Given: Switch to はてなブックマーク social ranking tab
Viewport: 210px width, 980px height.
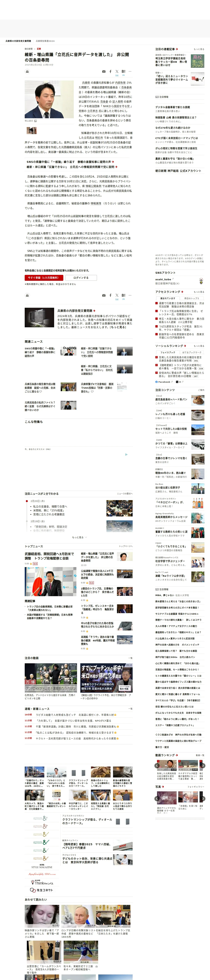Looking at the screenshot, I should 192,352.
